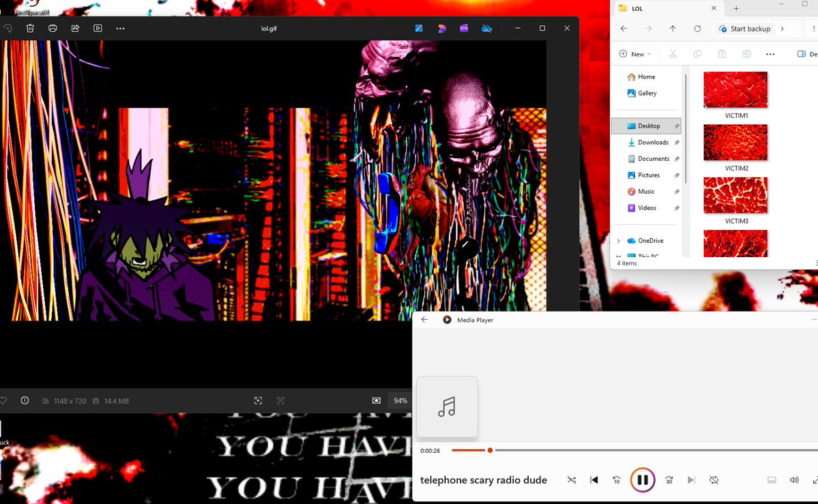Copy the selected item in Explorer
Screen dimensions: 818x504
pyautogui.click(x=697, y=54)
